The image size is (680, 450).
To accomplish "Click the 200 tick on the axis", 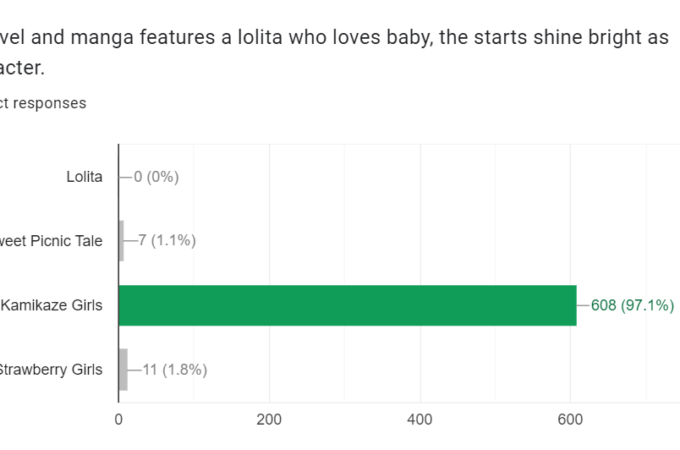I will pos(269,420).
